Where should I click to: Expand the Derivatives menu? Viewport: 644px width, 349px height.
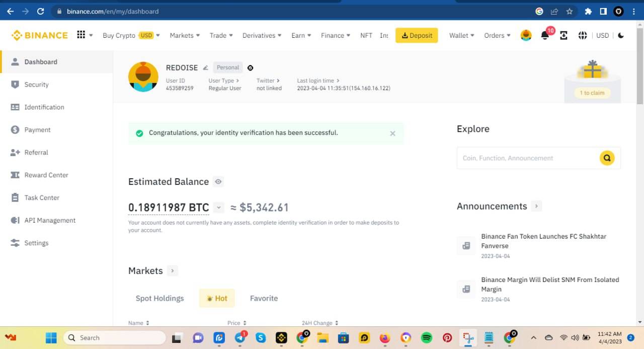coord(262,35)
